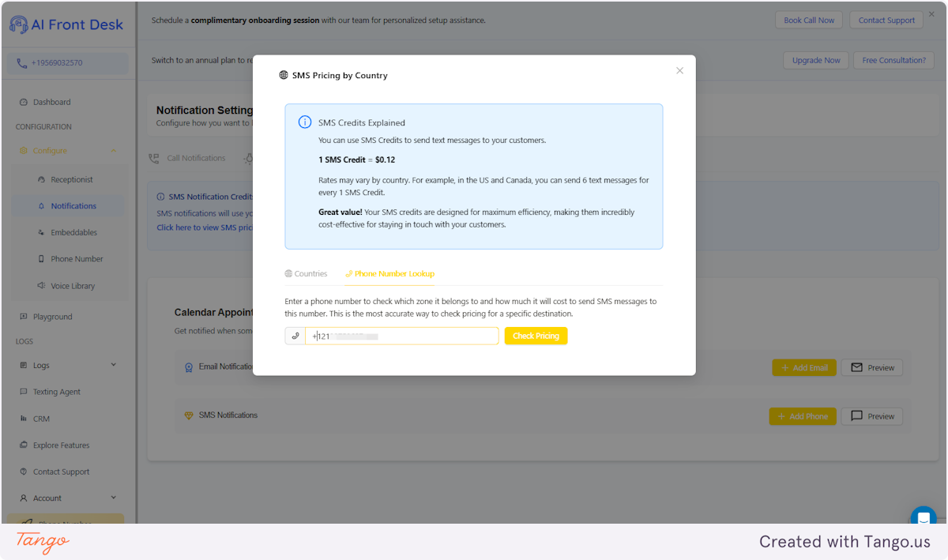Click the AI Front Desk logo
Screen dimensions: 948x560
click(66, 24)
